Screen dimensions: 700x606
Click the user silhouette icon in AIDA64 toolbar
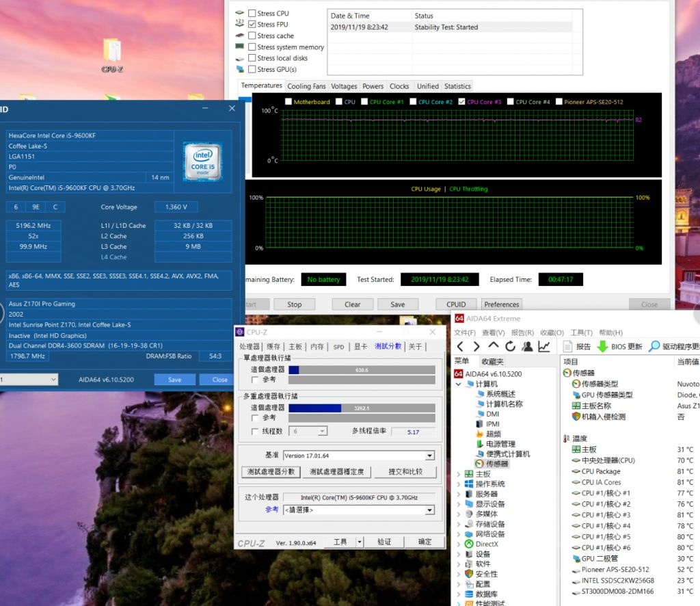click(x=526, y=345)
